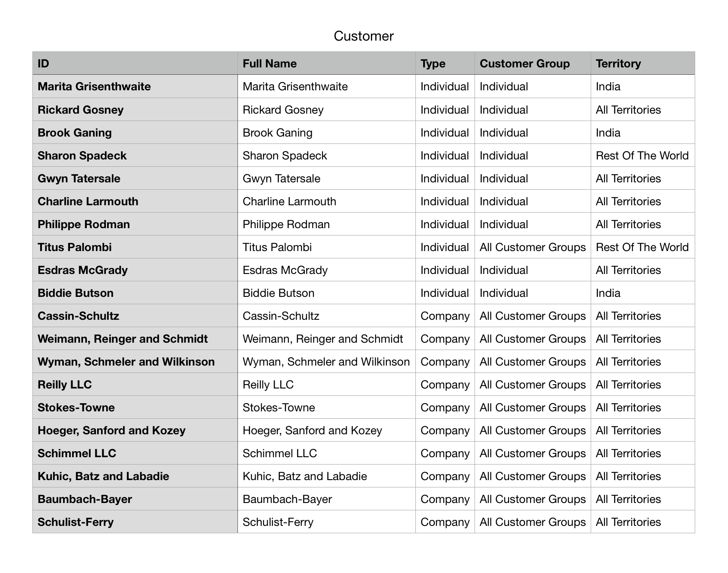Select Biddie Butson's Individual type cell
This screenshot has width=728, height=573.
pyautogui.click(x=445, y=293)
